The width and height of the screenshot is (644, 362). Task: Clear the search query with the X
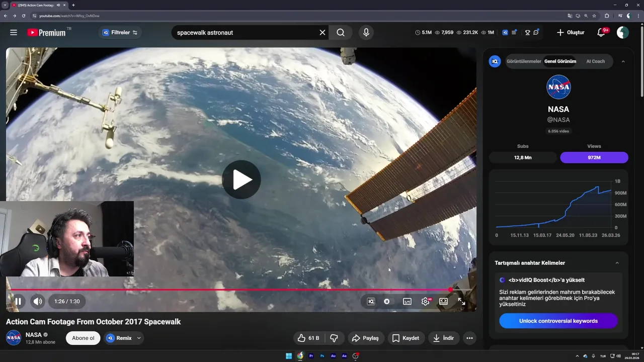(x=323, y=33)
